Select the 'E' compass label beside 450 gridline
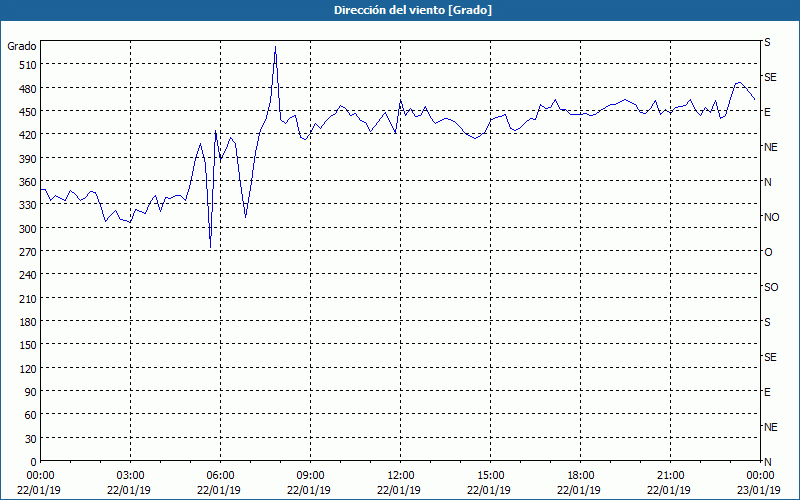Image resolution: width=800 pixels, height=500 pixels. pos(767,112)
